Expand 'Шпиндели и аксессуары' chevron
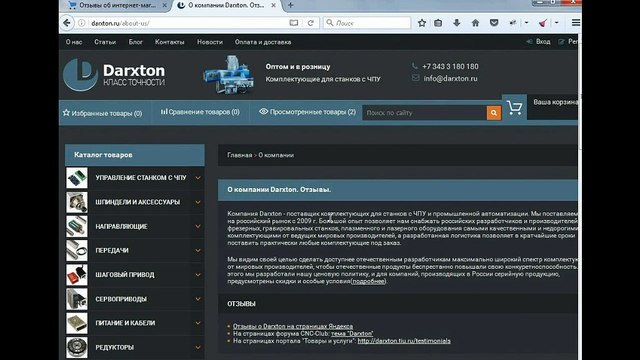The width and height of the screenshot is (640, 360). (x=198, y=202)
